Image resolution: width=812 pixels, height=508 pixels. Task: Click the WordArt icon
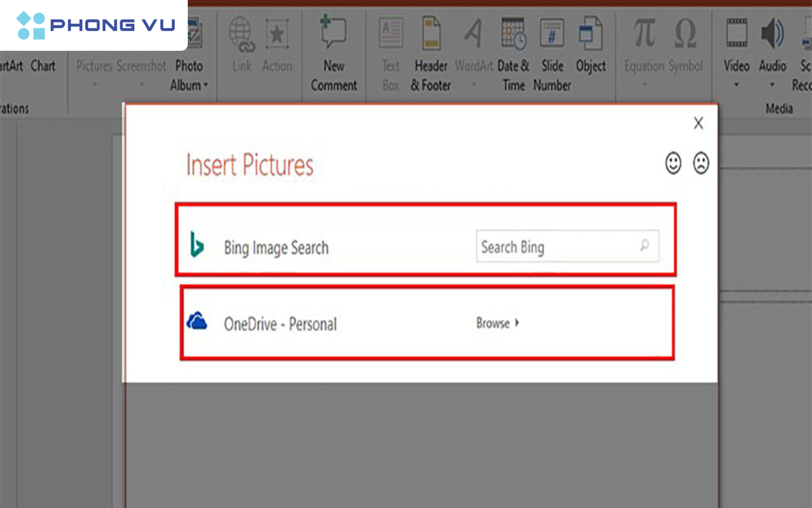coord(474,33)
